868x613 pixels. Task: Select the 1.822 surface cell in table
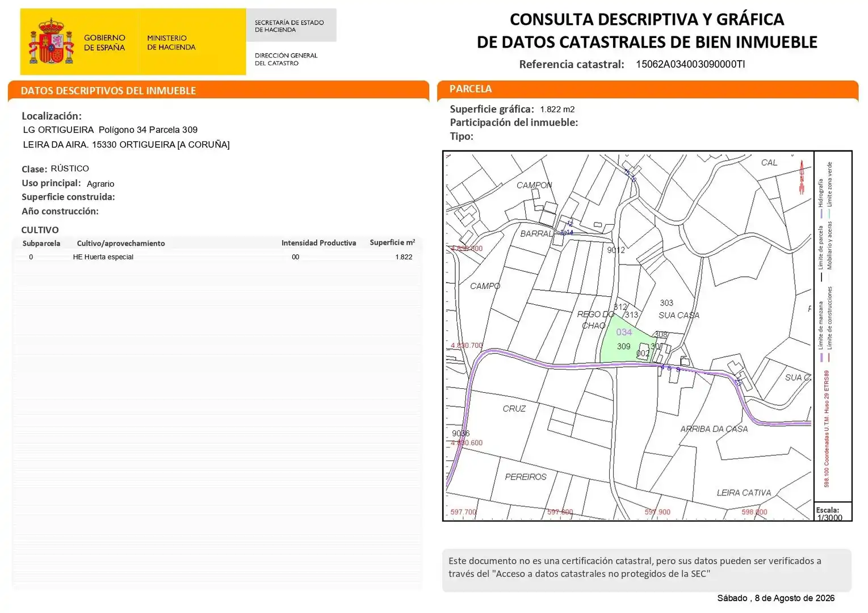(x=404, y=257)
